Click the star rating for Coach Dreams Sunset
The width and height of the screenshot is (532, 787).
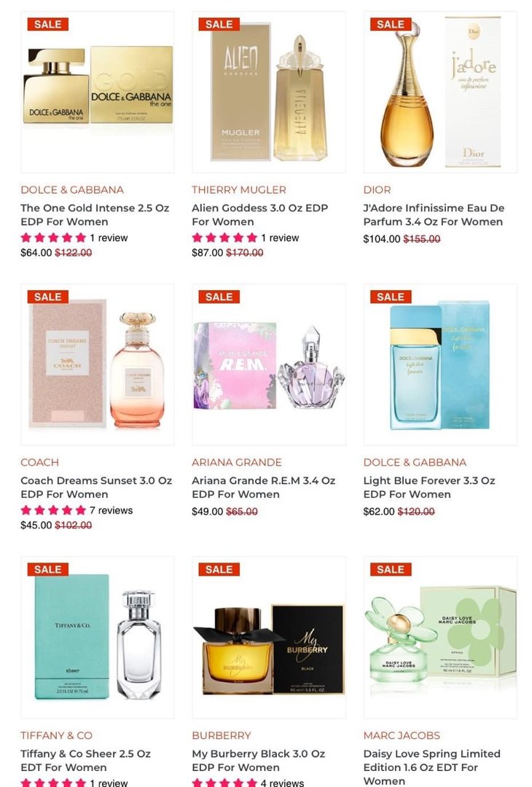(53, 510)
